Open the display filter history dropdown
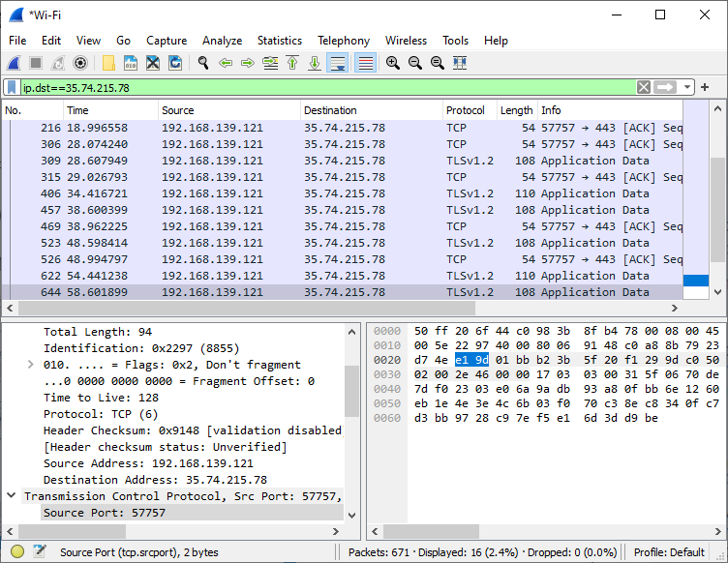 pyautogui.click(x=687, y=87)
